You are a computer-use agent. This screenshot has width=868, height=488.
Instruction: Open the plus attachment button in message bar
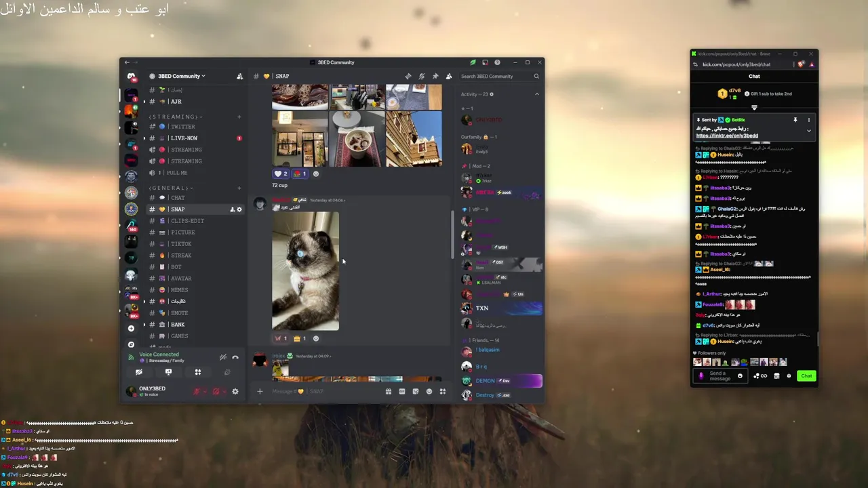tap(259, 391)
